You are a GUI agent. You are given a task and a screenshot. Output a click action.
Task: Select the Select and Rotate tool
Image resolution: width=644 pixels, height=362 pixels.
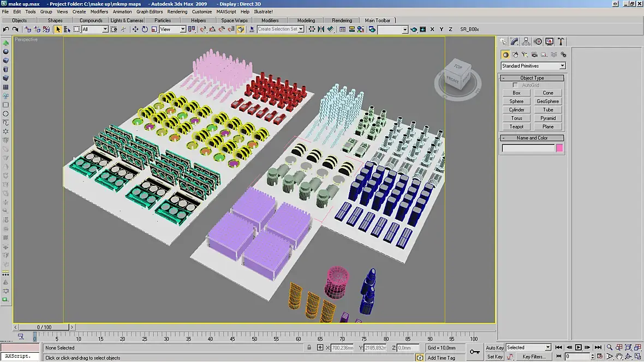point(145,29)
